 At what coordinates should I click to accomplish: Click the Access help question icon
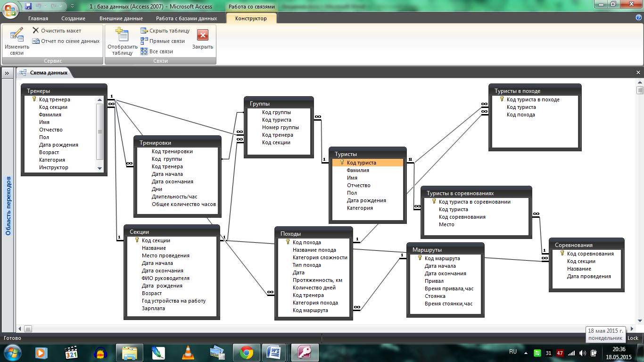click(x=639, y=17)
